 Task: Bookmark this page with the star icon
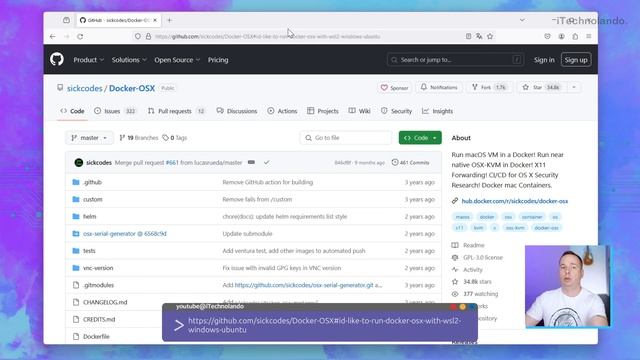point(490,36)
